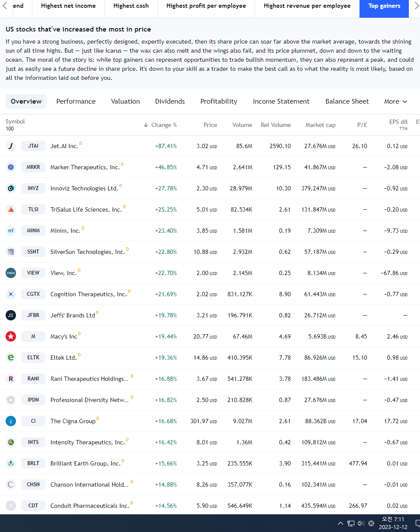The height and width of the screenshot is (532, 420).
Task: Open the Intensity Therapeutics, Inc. link
Action: pyautogui.click(x=88, y=443)
